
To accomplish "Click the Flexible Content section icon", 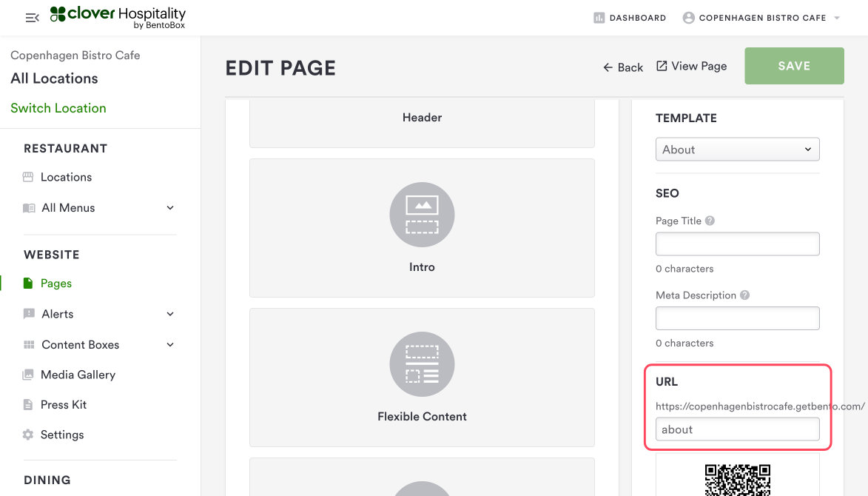I will 422,364.
